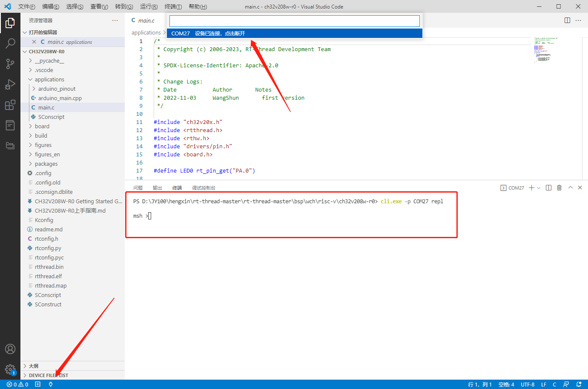
Task: Open the Accounts icon in activity bar
Action: (10, 349)
